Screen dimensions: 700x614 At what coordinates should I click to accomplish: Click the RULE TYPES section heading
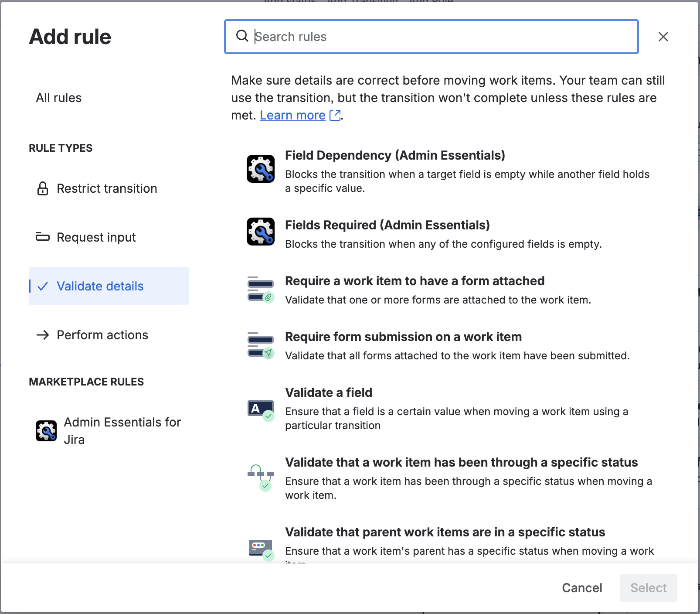point(61,148)
